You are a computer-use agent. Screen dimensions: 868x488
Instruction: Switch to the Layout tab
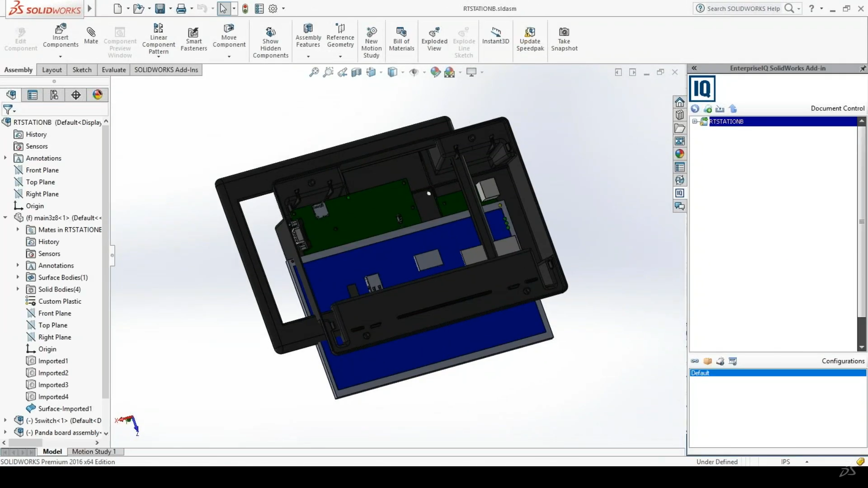[52, 70]
